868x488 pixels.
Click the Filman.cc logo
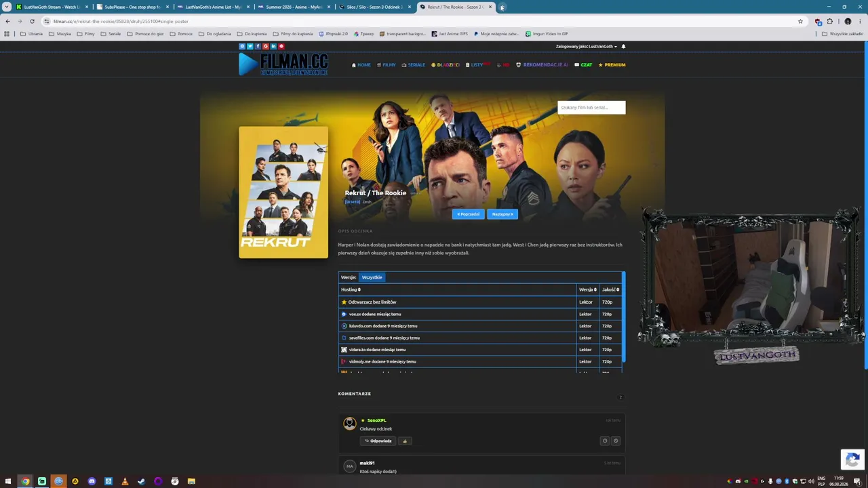click(283, 64)
